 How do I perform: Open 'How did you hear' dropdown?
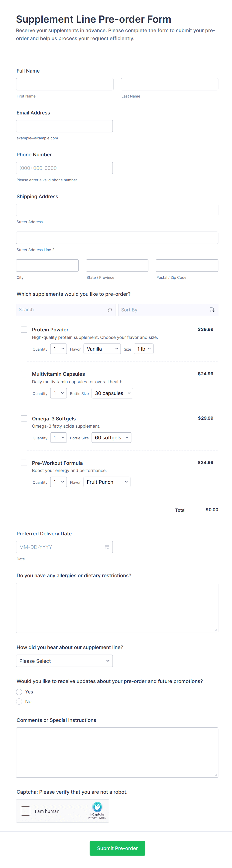64,661
